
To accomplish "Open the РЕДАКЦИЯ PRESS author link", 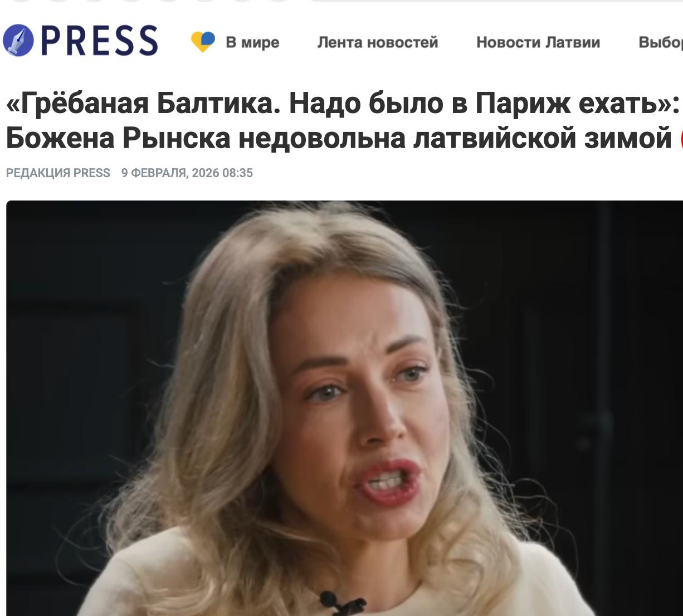I will pyautogui.click(x=58, y=173).
